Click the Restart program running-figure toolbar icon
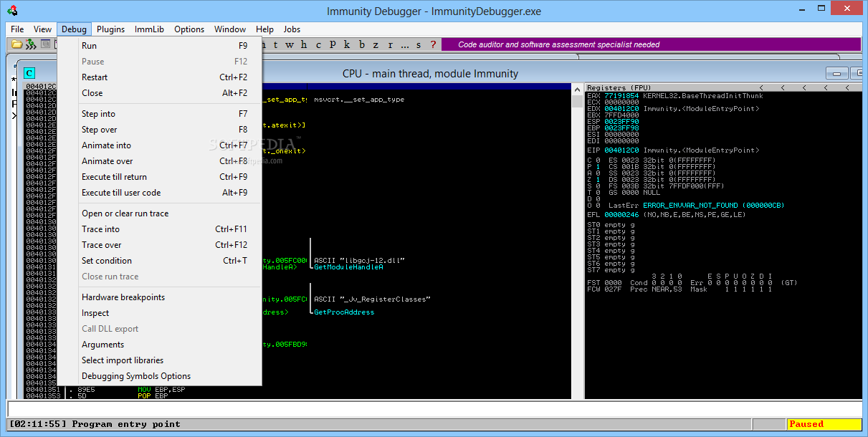This screenshot has width=868, height=437. click(x=30, y=44)
